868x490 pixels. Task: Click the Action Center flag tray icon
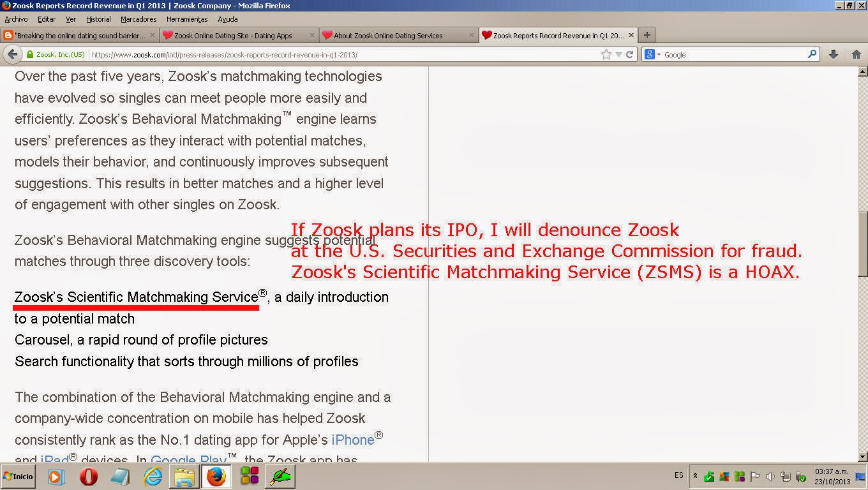click(x=754, y=477)
